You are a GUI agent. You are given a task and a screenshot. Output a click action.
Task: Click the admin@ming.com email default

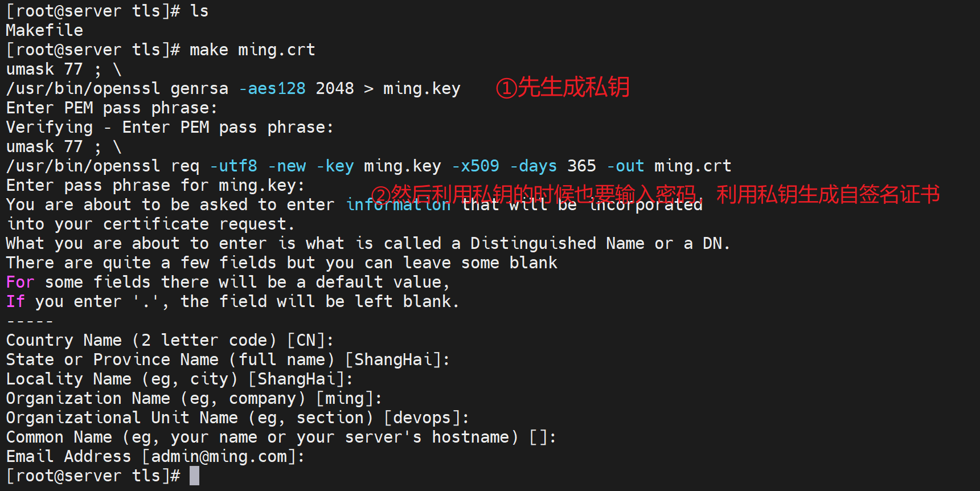(219, 456)
